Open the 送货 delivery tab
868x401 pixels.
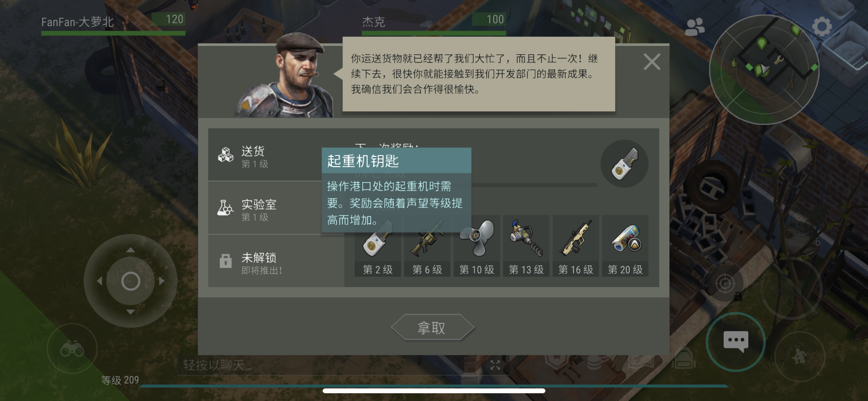point(265,155)
